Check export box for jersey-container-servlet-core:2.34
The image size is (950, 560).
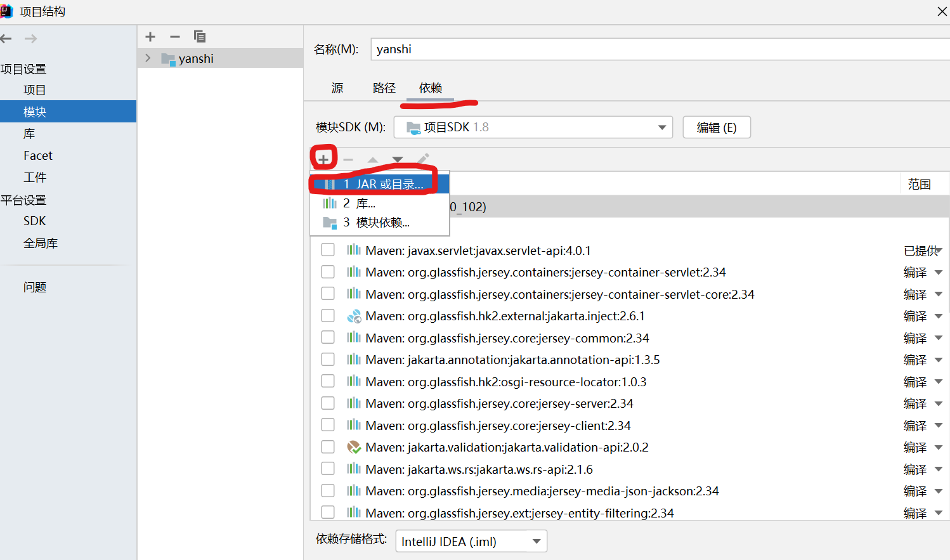[x=328, y=294]
